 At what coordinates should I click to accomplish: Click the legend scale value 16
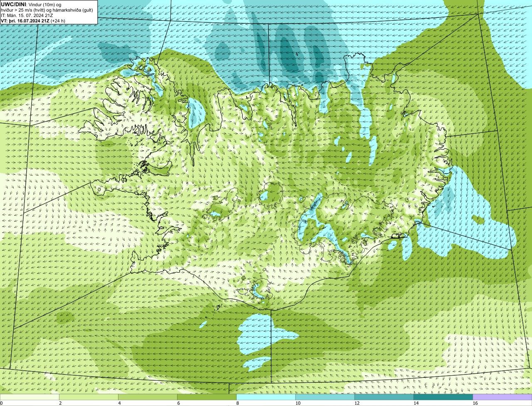click(x=475, y=403)
